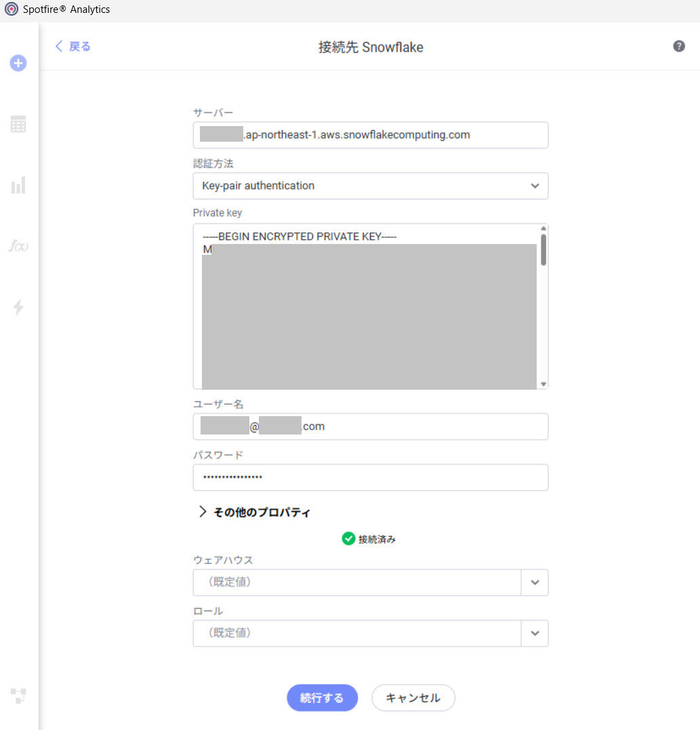Screen dimensions: 700x730
Task: Click the キャンセル cancel button
Action: pos(413,698)
